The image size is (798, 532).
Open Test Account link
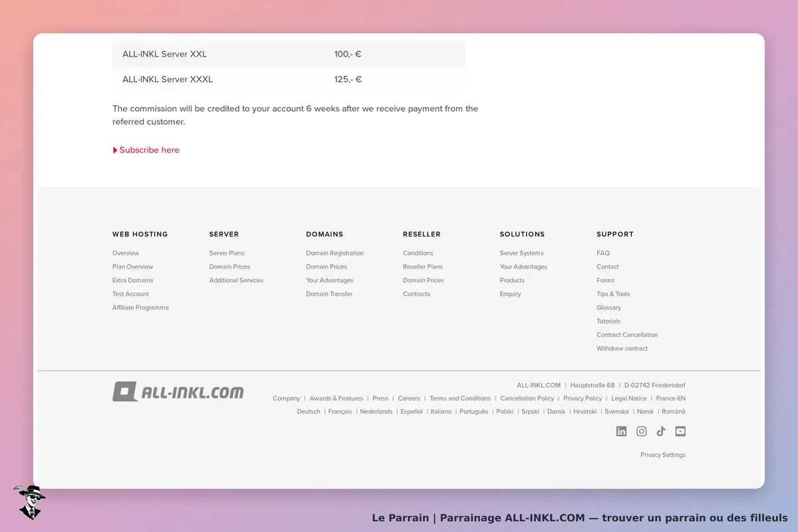(130, 294)
